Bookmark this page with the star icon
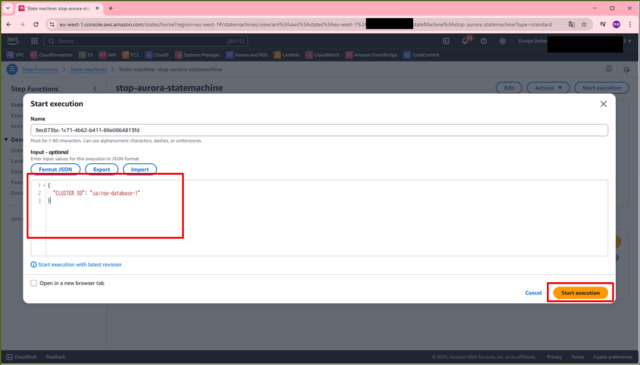Screen dimensions: 640x365 pos(584,24)
